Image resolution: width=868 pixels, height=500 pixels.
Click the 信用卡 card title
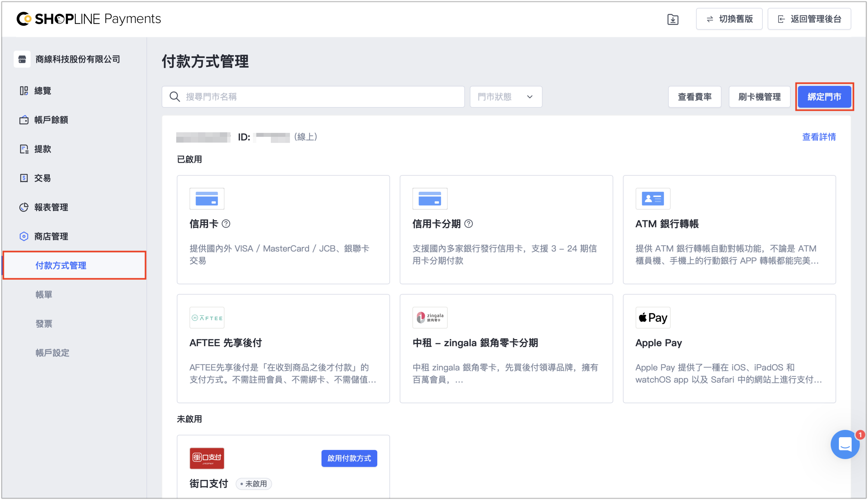click(204, 224)
